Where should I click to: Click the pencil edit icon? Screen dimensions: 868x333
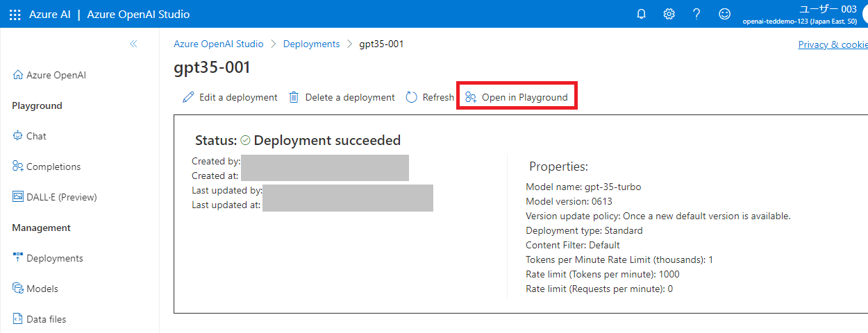pos(188,97)
